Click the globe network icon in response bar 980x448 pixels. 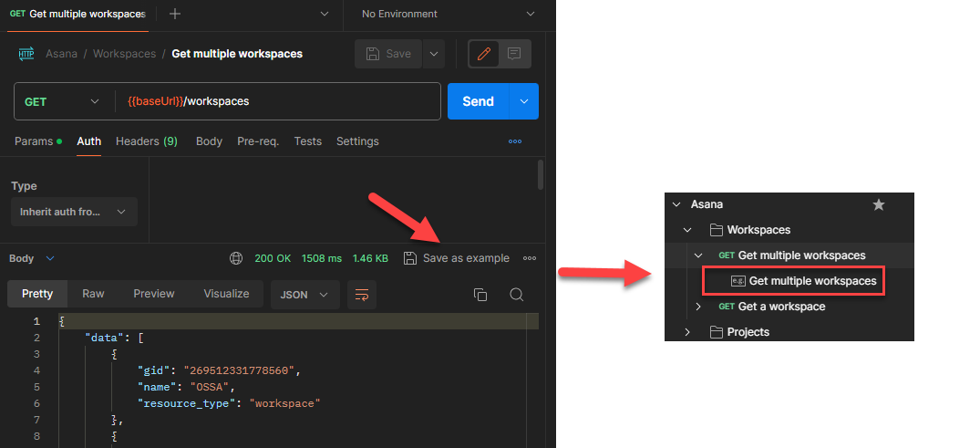pos(237,258)
